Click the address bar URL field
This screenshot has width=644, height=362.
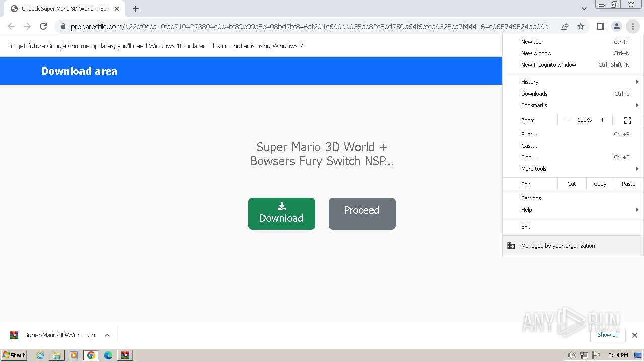pos(309,26)
